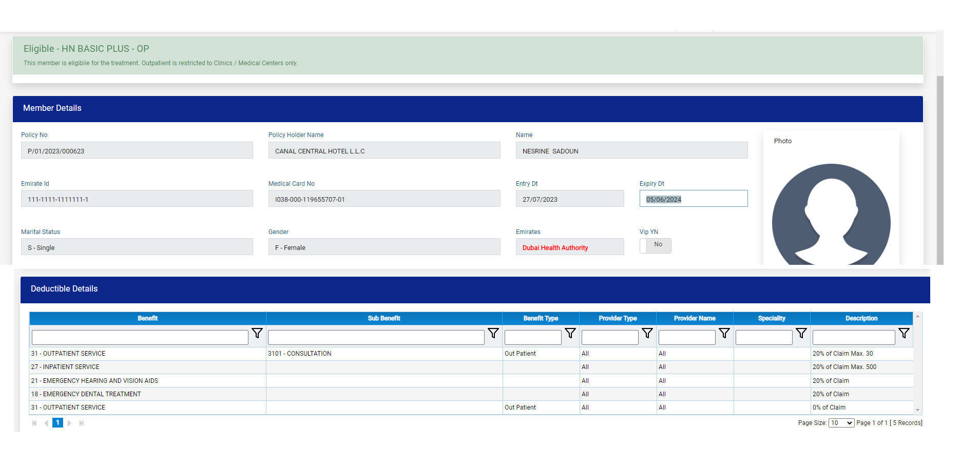The image size is (980, 465).
Task: Sort by the Description column header
Action: (x=861, y=318)
